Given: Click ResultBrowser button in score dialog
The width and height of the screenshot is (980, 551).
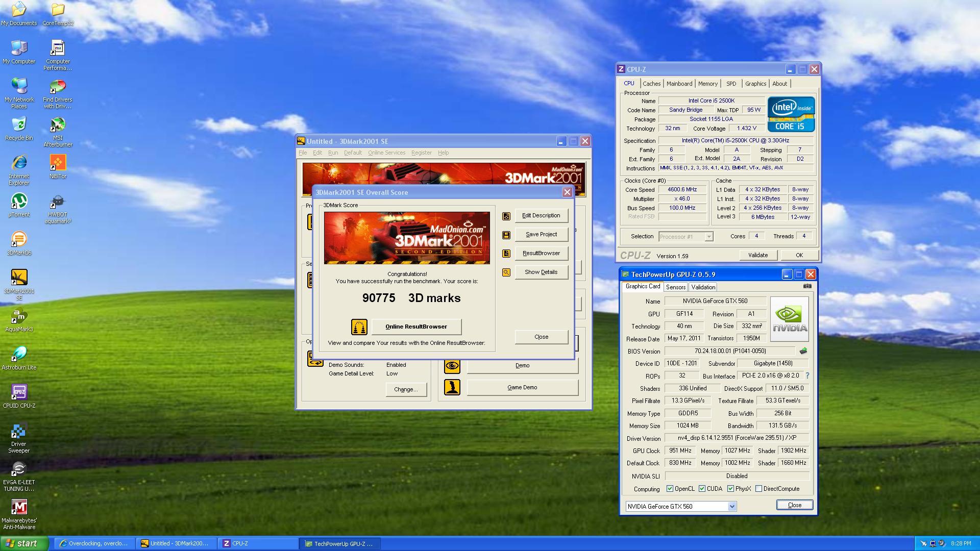Looking at the screenshot, I should point(541,254).
